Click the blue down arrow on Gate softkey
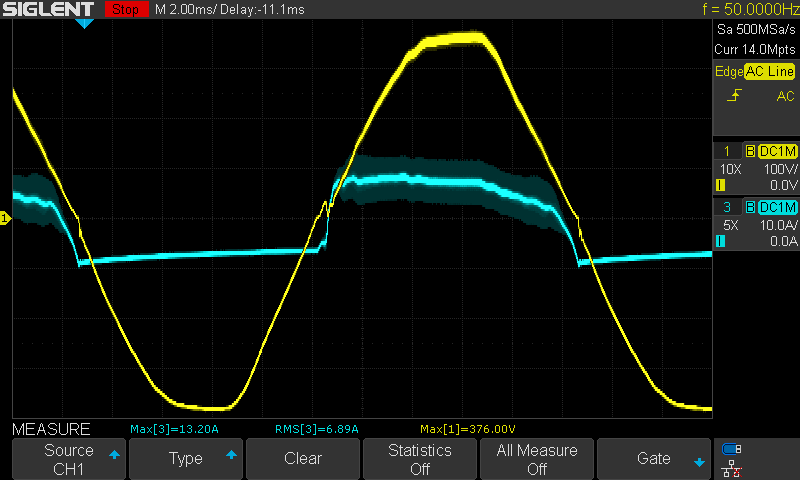This screenshot has height=480, width=800. point(699,463)
